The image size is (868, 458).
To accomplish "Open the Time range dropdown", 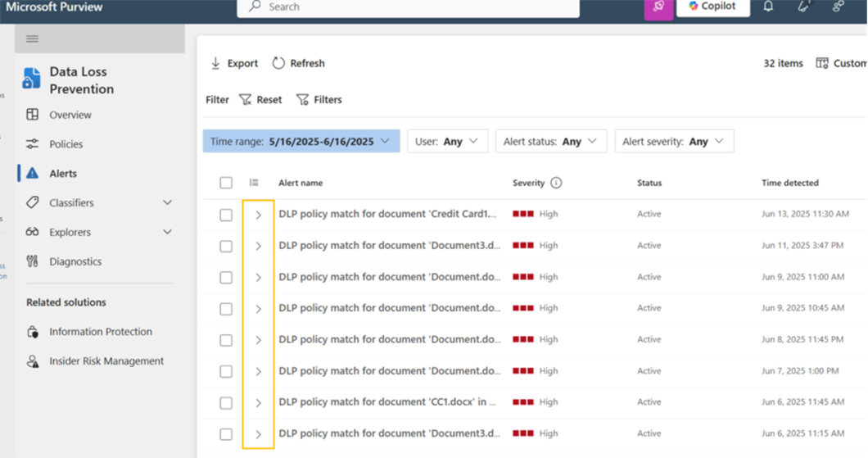I will coord(301,141).
